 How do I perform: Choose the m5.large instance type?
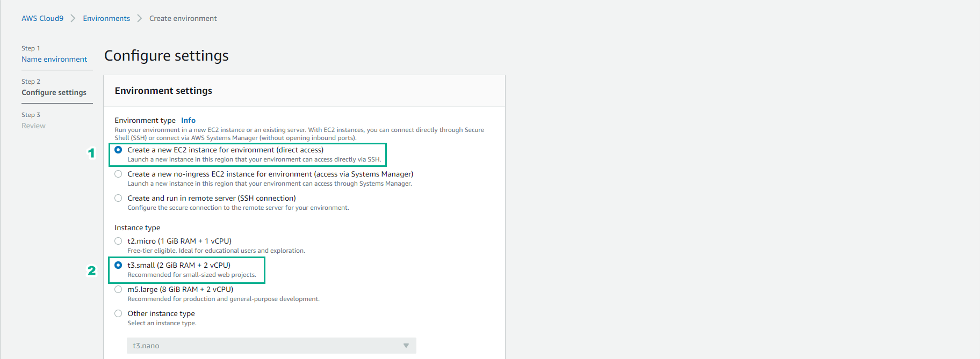tap(118, 289)
